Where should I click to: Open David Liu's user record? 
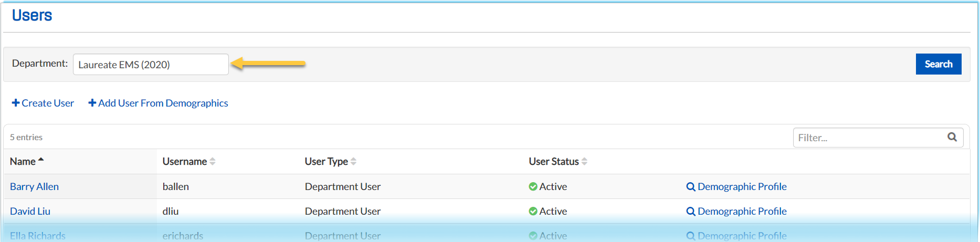click(x=30, y=211)
